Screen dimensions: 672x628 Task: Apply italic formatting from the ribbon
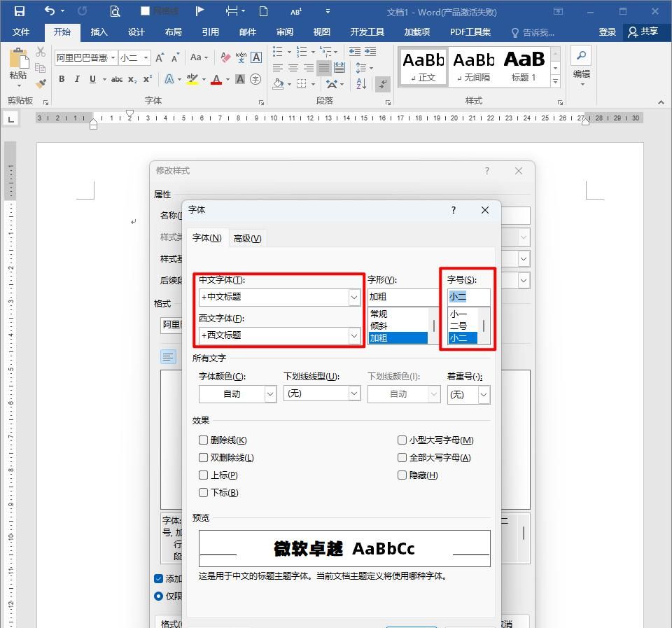tap(77, 79)
